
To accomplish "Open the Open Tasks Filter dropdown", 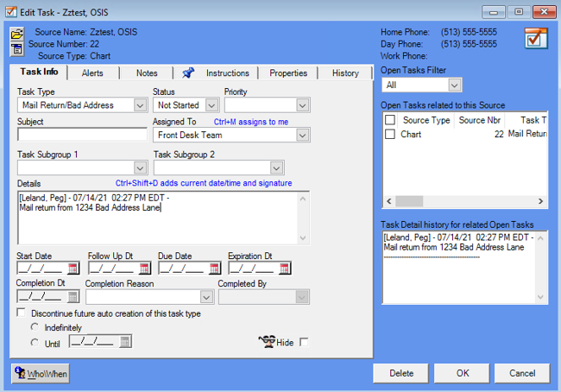I will point(454,85).
